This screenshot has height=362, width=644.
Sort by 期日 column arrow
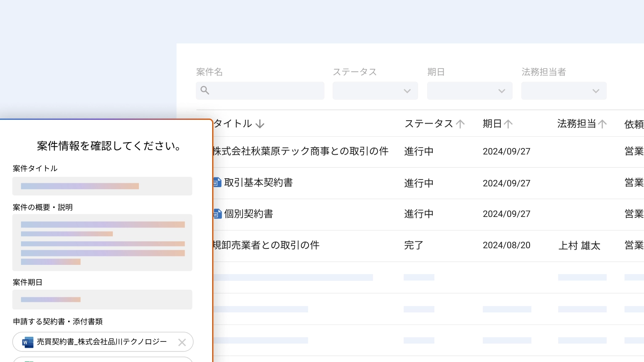coord(508,124)
